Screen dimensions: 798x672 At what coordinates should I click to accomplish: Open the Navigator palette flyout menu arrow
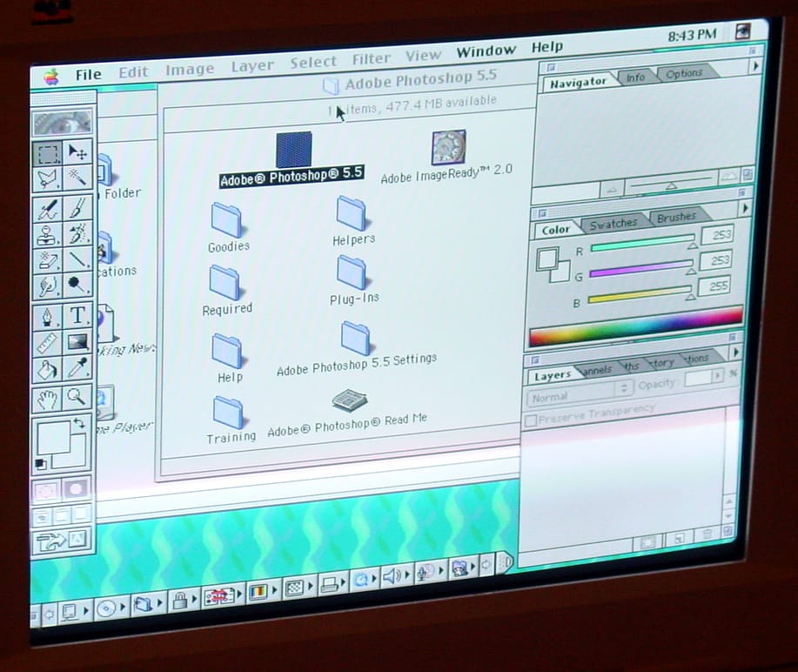click(755, 65)
